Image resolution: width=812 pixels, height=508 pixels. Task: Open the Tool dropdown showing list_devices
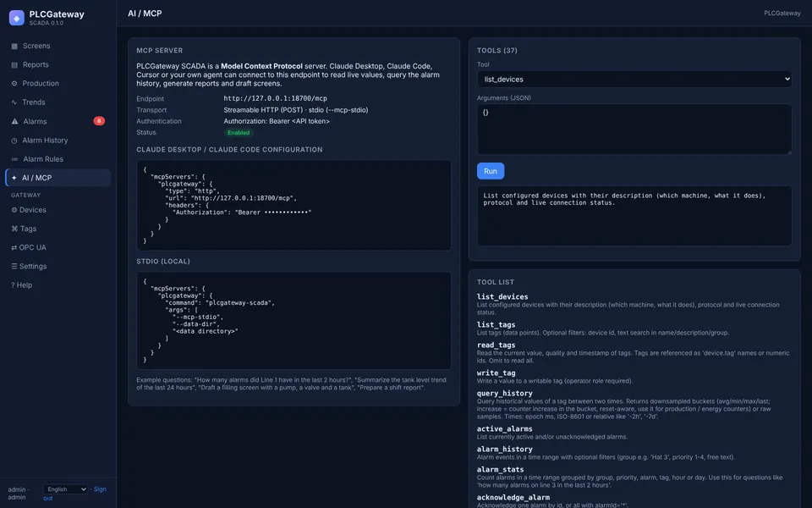click(634, 79)
